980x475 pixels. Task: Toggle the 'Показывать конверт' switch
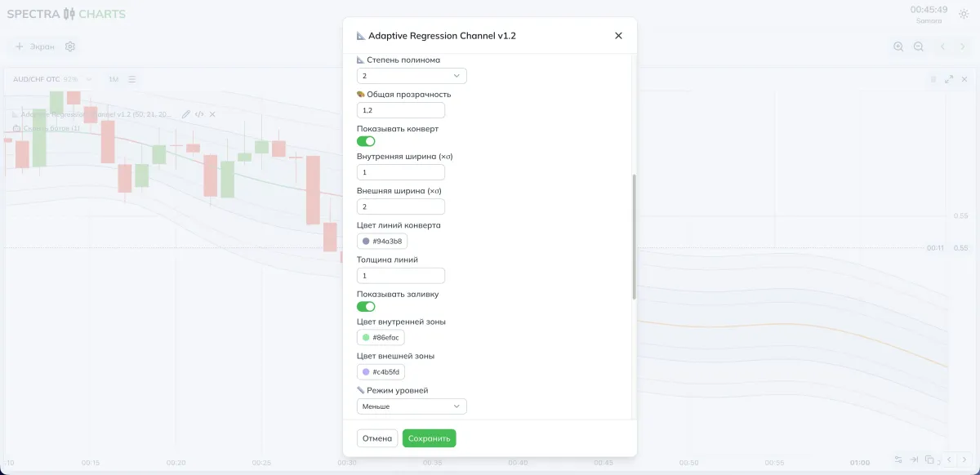(366, 141)
